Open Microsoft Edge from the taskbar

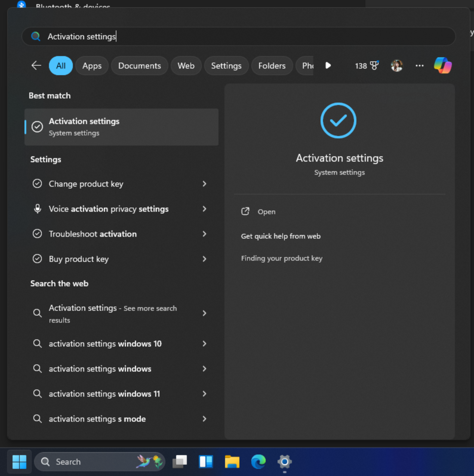point(258,462)
